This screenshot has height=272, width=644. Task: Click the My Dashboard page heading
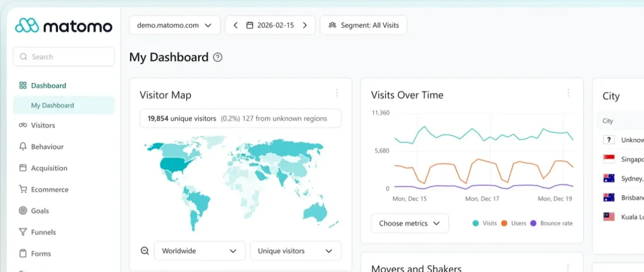(x=169, y=57)
